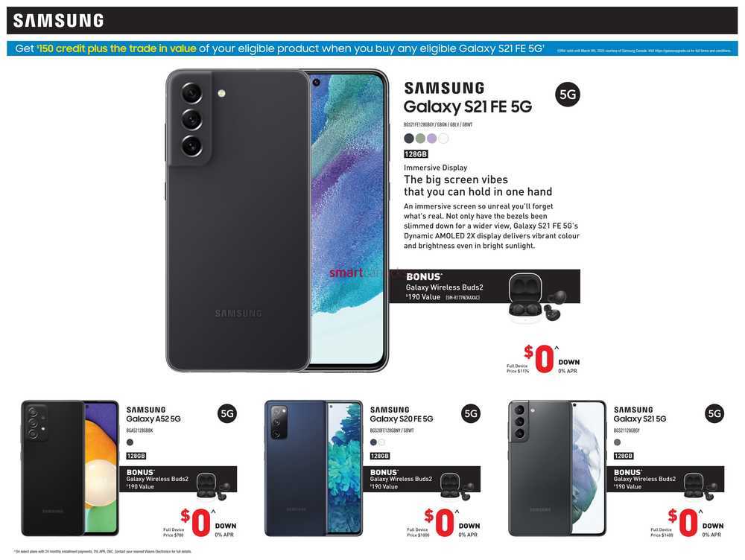Viewport: 745px width, 560px height.
Task: Click the 5G badge for Galaxy S21 5G
Action: pyautogui.click(x=714, y=414)
